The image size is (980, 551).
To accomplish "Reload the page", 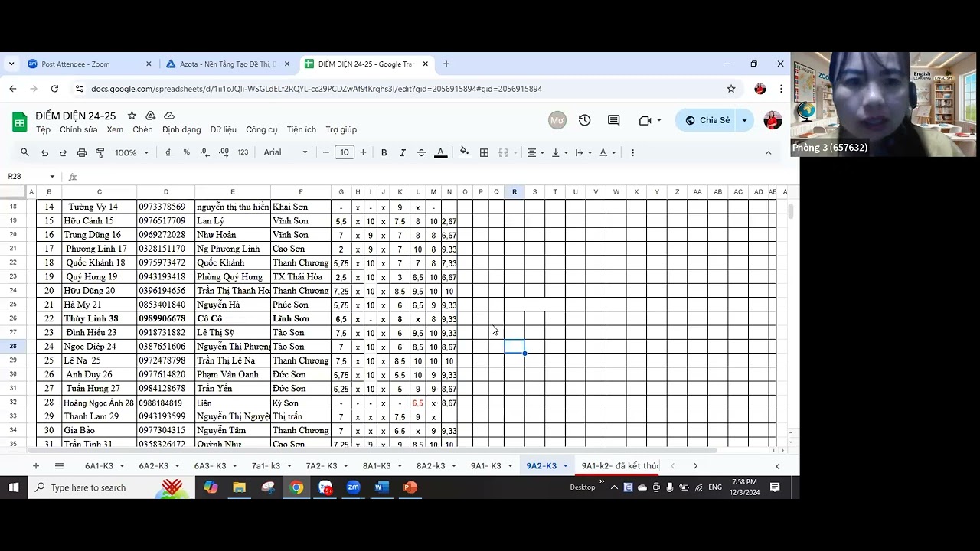I will tap(54, 89).
